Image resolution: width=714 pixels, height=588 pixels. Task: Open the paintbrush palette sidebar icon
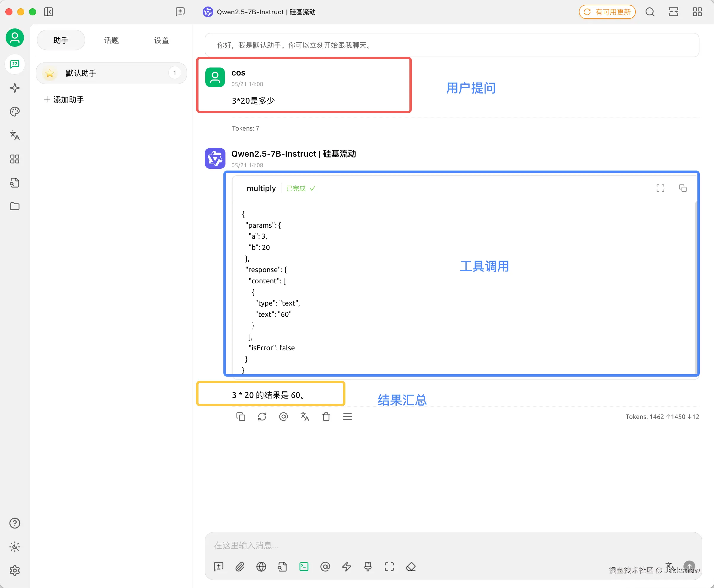[x=15, y=112]
